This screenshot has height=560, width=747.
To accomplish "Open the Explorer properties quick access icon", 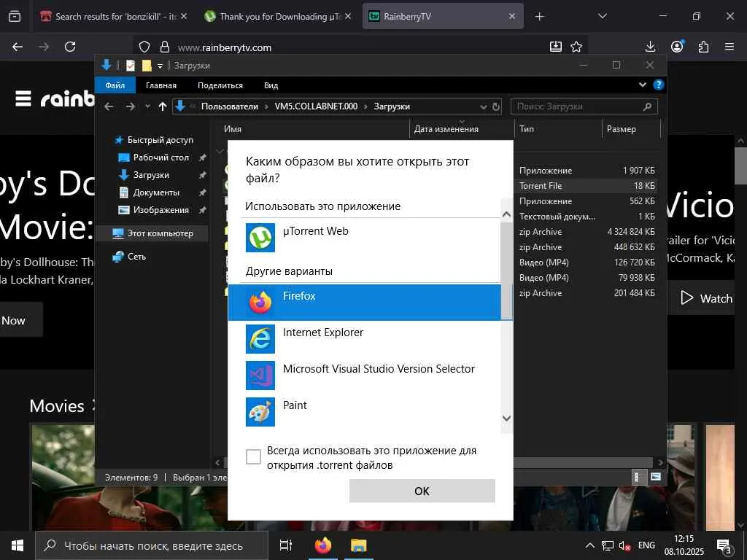I will pos(130,66).
